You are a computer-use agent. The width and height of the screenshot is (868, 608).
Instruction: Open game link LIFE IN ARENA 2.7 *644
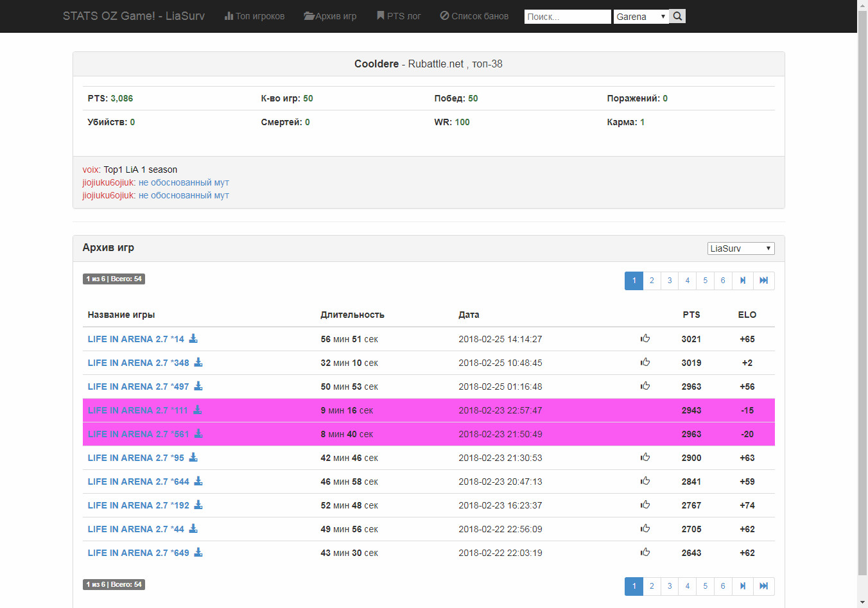[x=138, y=482]
